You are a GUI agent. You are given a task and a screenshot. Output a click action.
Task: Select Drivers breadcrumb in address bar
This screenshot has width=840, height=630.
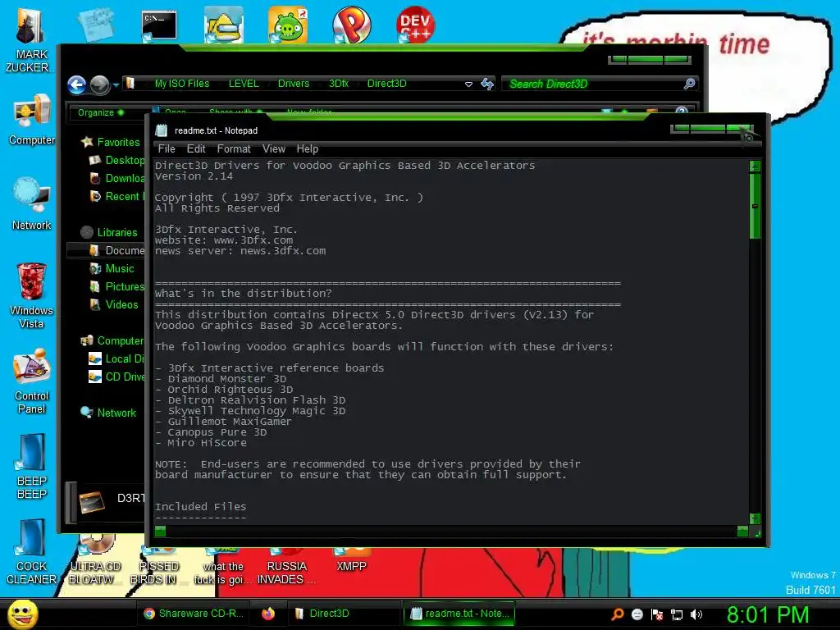(294, 84)
